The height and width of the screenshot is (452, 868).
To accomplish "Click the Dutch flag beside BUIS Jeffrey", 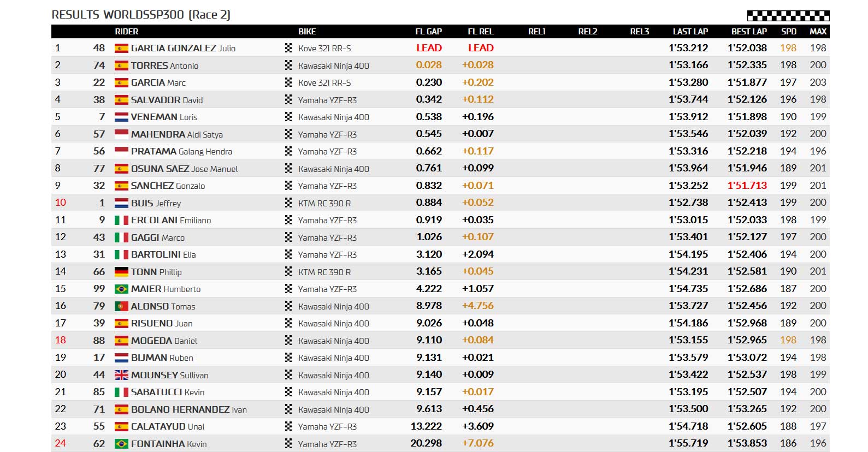I will pyautogui.click(x=121, y=203).
